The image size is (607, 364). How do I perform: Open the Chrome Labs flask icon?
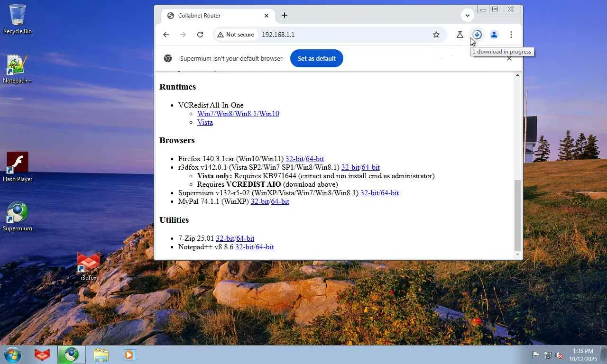coord(460,35)
